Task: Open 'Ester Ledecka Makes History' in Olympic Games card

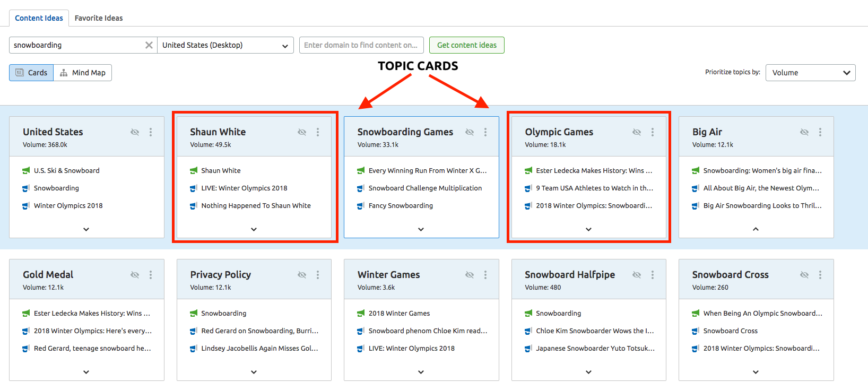Action: coord(594,171)
